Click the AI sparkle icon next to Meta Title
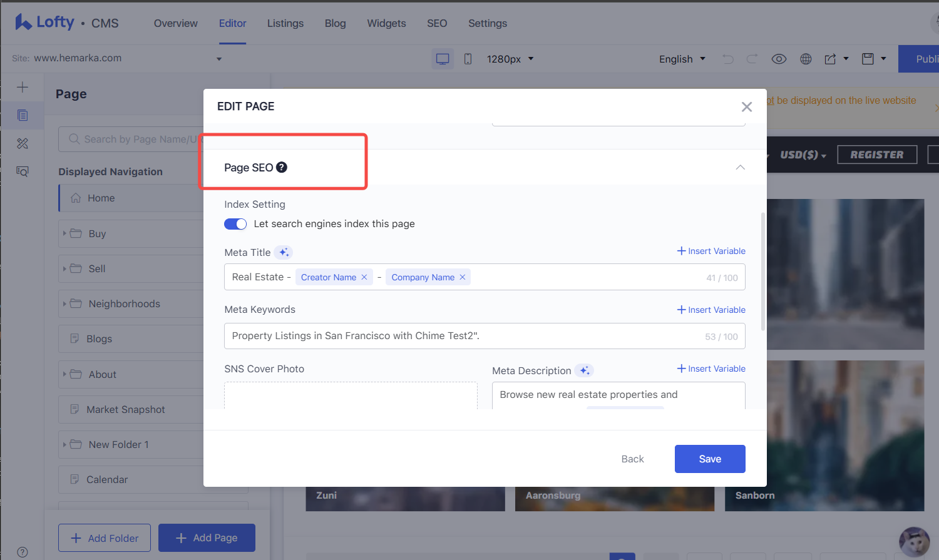Viewport: 939px width, 560px height. 284,252
